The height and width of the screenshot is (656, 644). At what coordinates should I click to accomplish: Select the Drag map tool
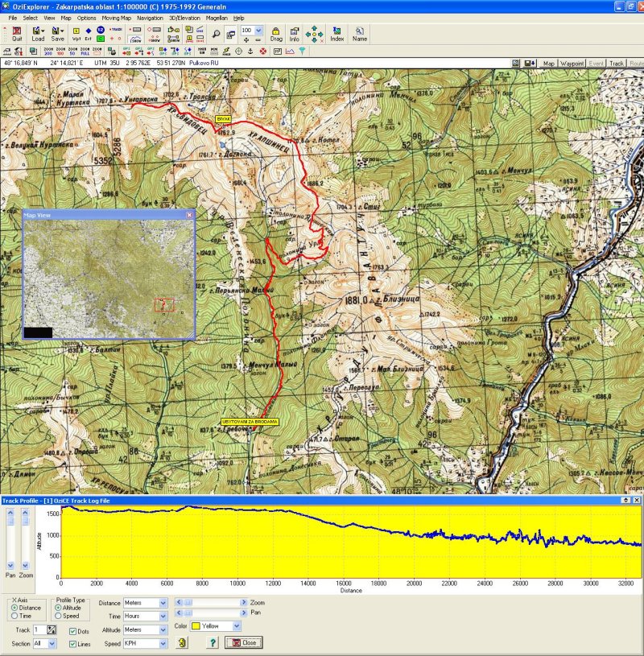click(x=276, y=33)
